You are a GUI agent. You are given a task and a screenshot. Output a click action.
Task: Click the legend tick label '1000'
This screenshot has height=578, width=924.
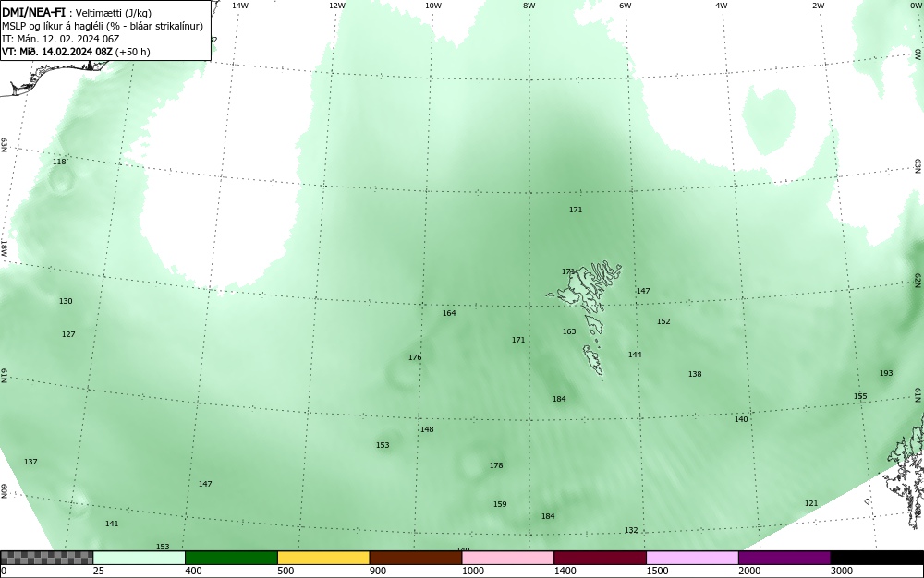coord(472,571)
